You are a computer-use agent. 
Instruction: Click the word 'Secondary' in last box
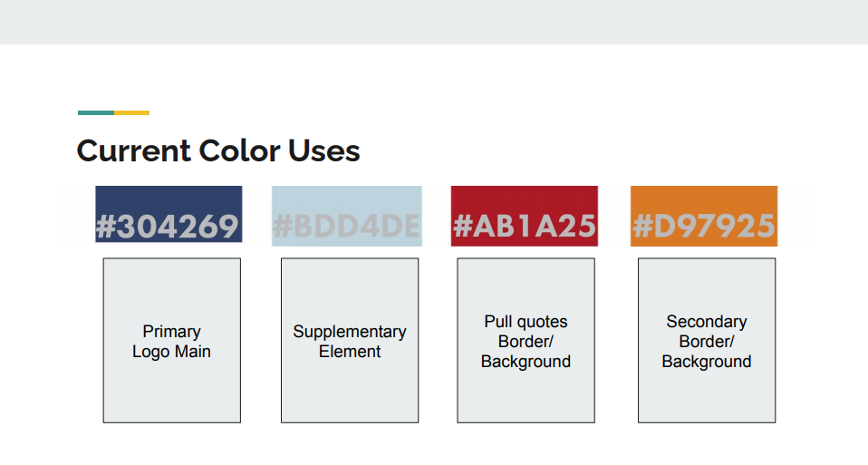click(x=707, y=322)
